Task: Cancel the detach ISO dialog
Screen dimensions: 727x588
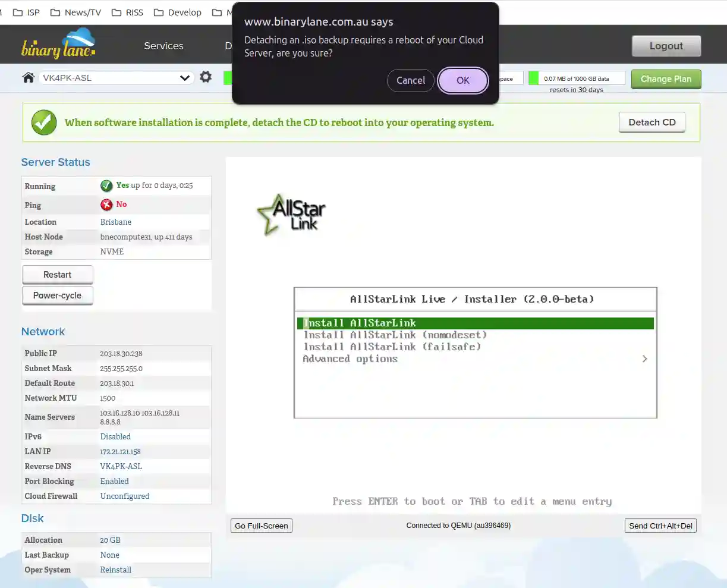Action: [410, 81]
